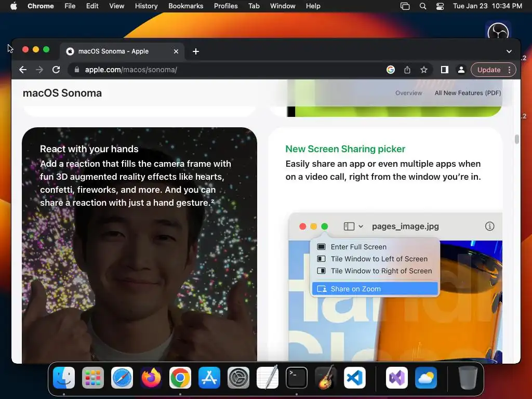Open Visual Studio from the Dock

pyautogui.click(x=397, y=378)
